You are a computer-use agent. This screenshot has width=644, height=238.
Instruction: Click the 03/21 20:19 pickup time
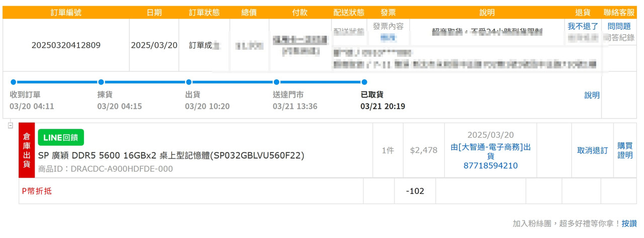pyautogui.click(x=382, y=106)
